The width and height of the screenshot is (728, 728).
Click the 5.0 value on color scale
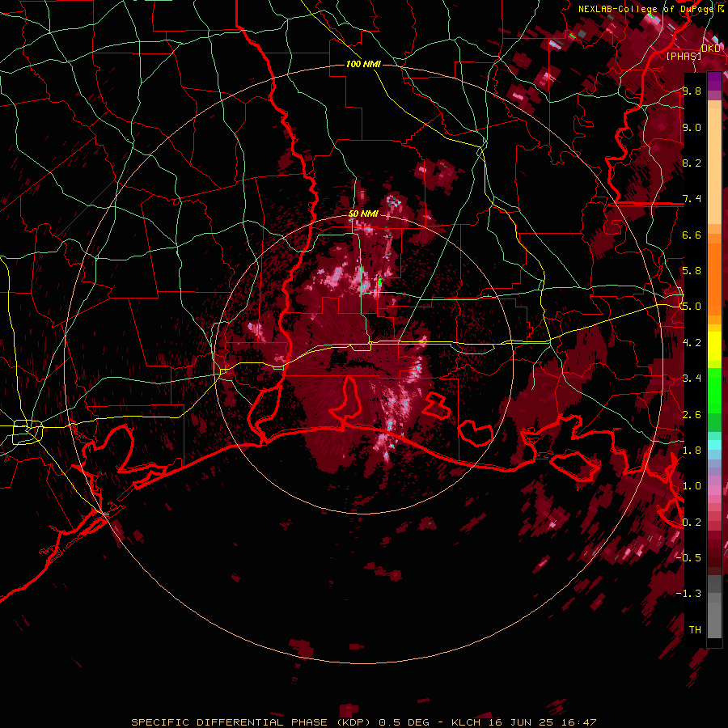click(692, 307)
